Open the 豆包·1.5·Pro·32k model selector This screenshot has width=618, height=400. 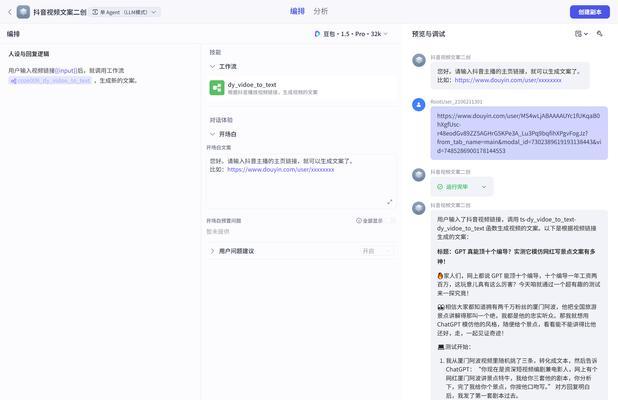pyautogui.click(x=351, y=34)
